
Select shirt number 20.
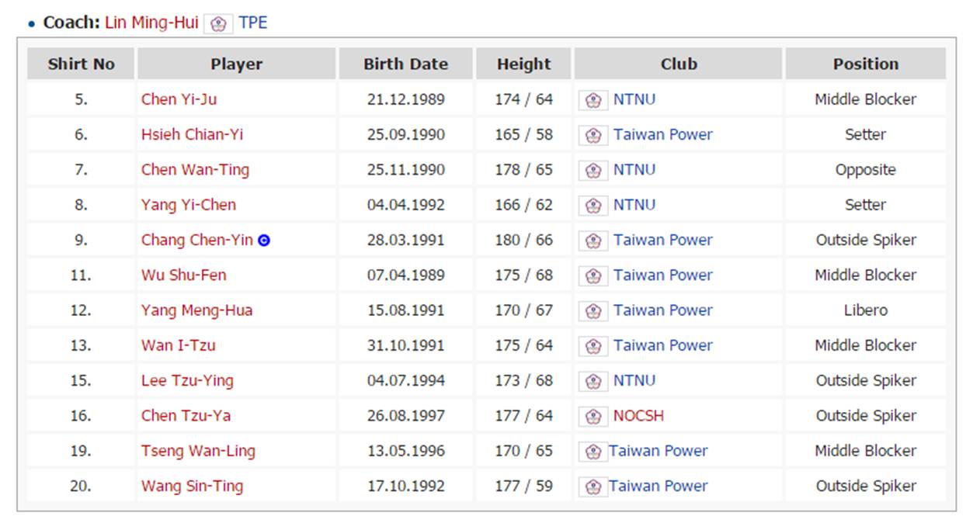[x=81, y=486]
